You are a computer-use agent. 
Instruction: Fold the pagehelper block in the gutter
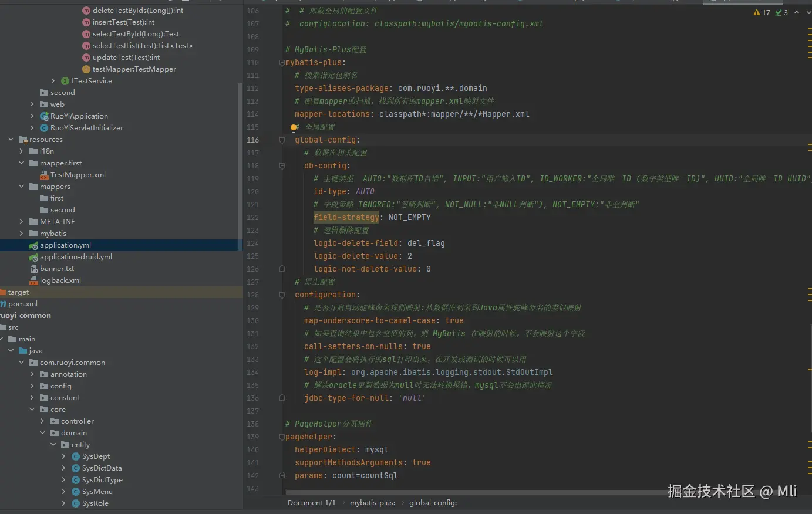tap(282, 437)
